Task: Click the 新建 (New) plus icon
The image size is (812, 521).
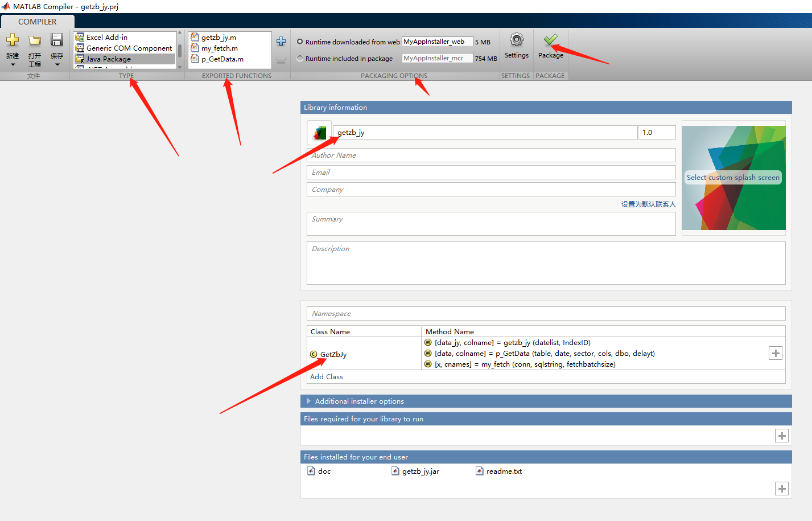Action: (x=12, y=39)
